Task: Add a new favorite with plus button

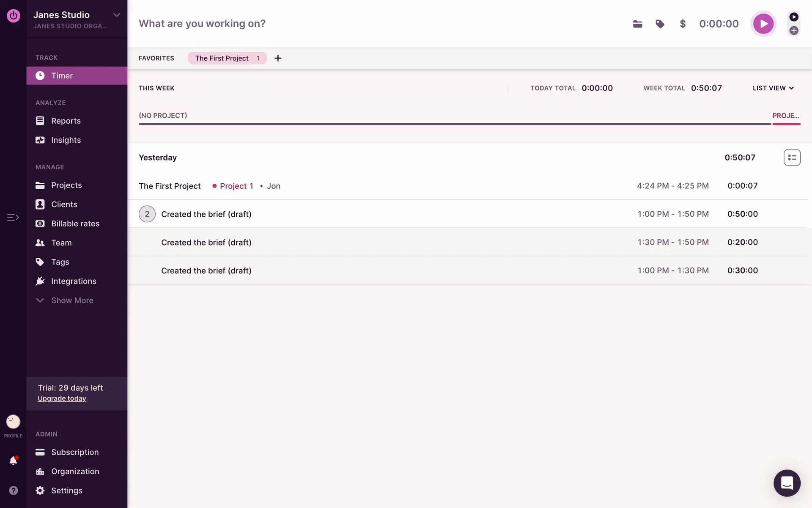Action: [x=278, y=58]
